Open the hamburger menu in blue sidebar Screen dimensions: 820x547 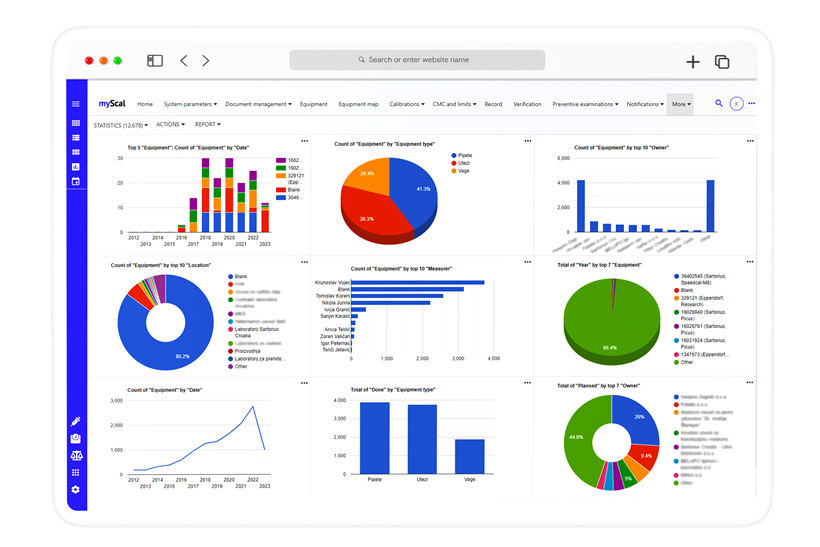(x=76, y=104)
